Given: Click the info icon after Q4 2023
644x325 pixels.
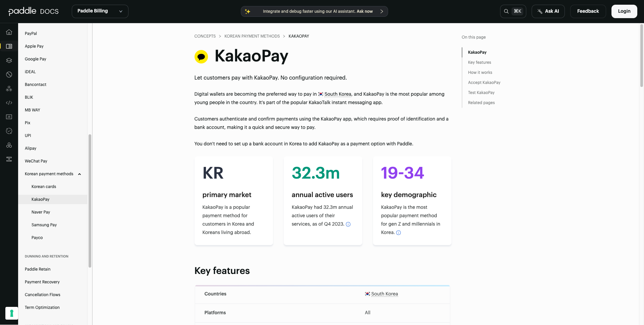Looking at the screenshot, I should pos(348,224).
